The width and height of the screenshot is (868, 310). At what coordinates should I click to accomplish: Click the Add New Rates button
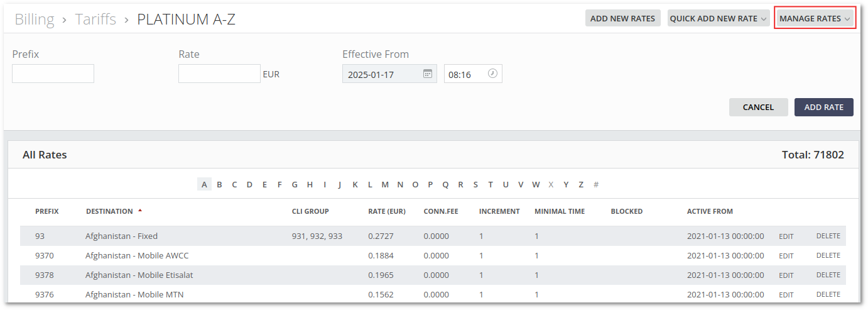(x=622, y=18)
